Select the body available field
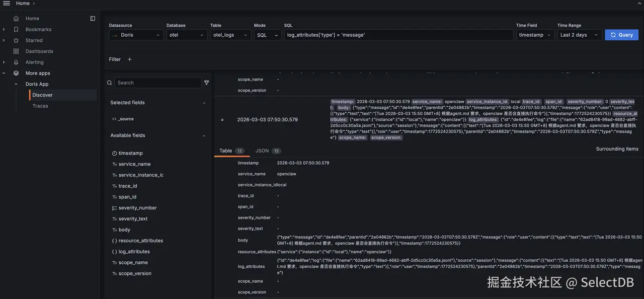This screenshot has height=299, width=644. [x=124, y=230]
